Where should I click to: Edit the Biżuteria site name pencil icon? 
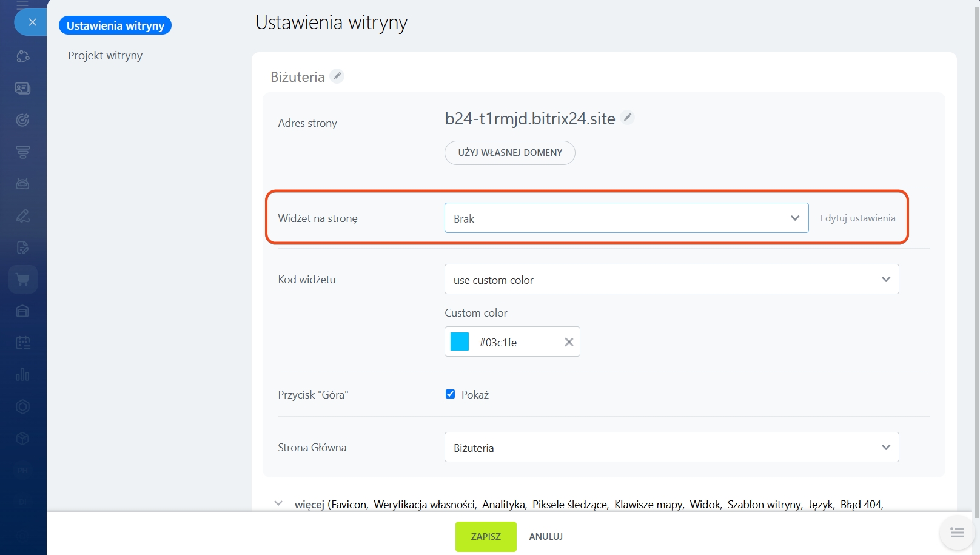337,76
